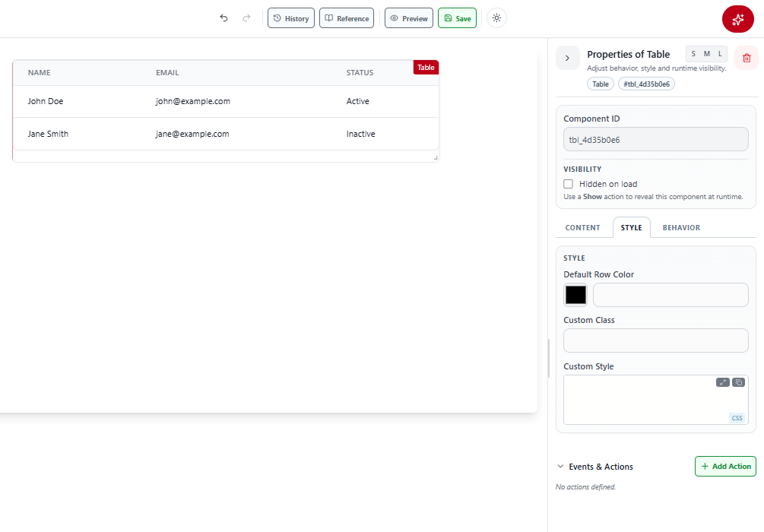
Task: Open the Default Row Color black swatch
Action: point(575,295)
